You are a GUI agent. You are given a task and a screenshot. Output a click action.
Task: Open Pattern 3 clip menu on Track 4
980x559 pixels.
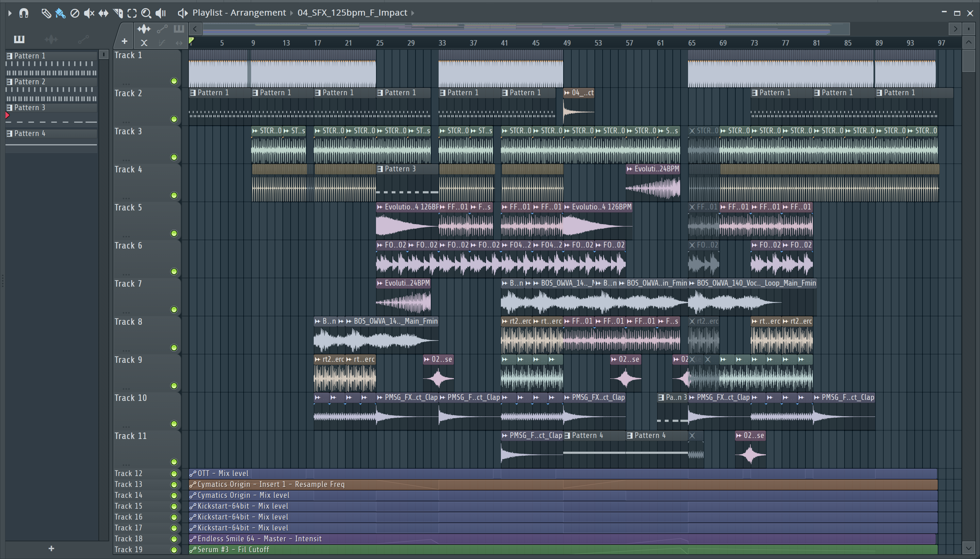tap(380, 169)
